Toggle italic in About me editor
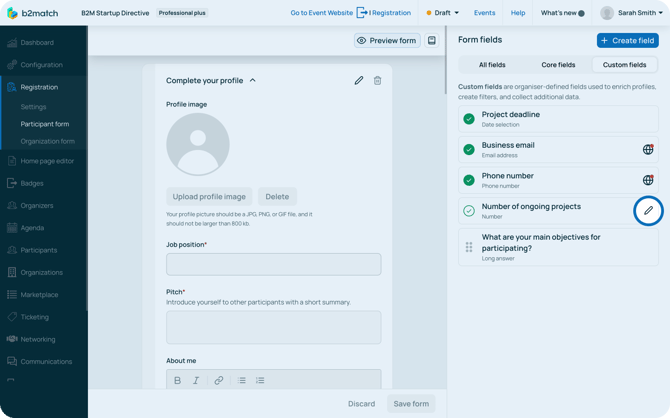This screenshot has height=418, width=670. [x=196, y=380]
